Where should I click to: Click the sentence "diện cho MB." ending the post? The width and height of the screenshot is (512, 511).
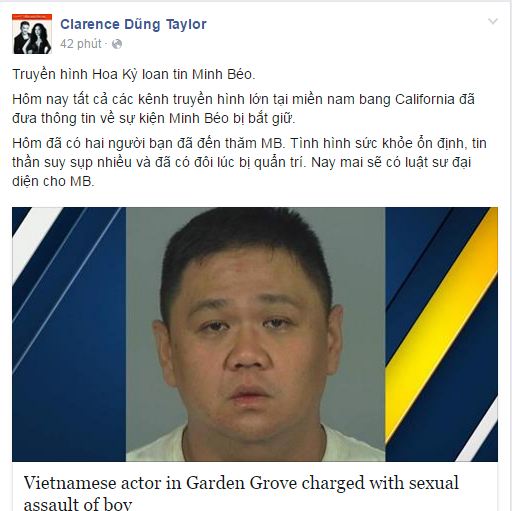pyautogui.click(x=54, y=182)
